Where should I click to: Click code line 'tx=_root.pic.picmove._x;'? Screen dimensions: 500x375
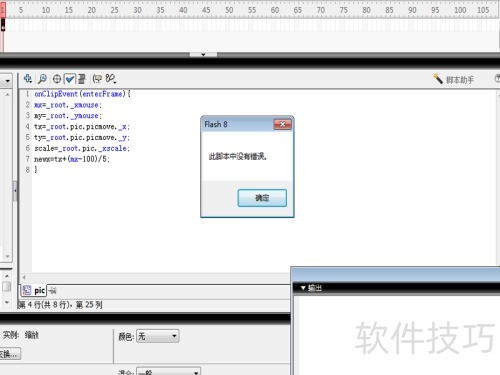[82, 127]
